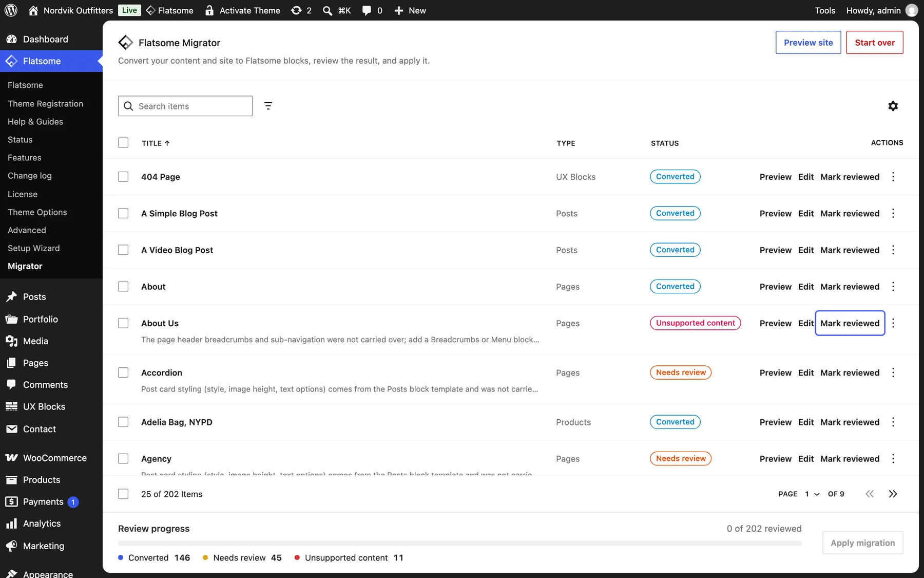Open the comments bubble in admin bar
This screenshot has width=924, height=578.
coord(372,10)
